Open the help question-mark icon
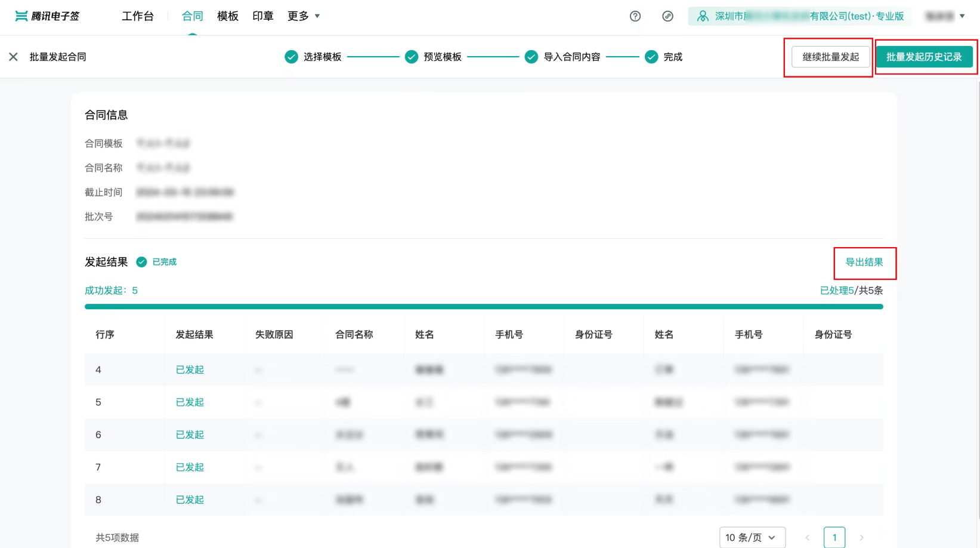Image resolution: width=980 pixels, height=548 pixels. coord(635,16)
